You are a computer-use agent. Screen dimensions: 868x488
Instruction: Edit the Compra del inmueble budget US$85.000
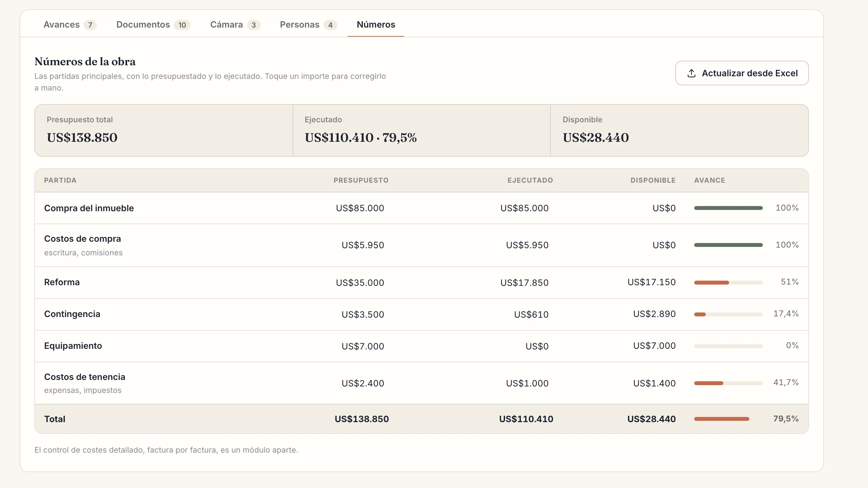click(x=360, y=208)
